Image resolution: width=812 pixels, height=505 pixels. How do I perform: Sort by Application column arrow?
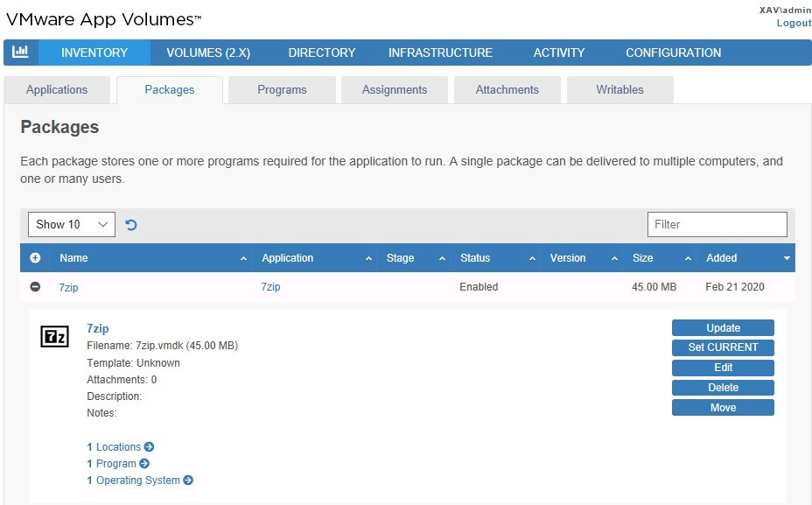click(368, 258)
